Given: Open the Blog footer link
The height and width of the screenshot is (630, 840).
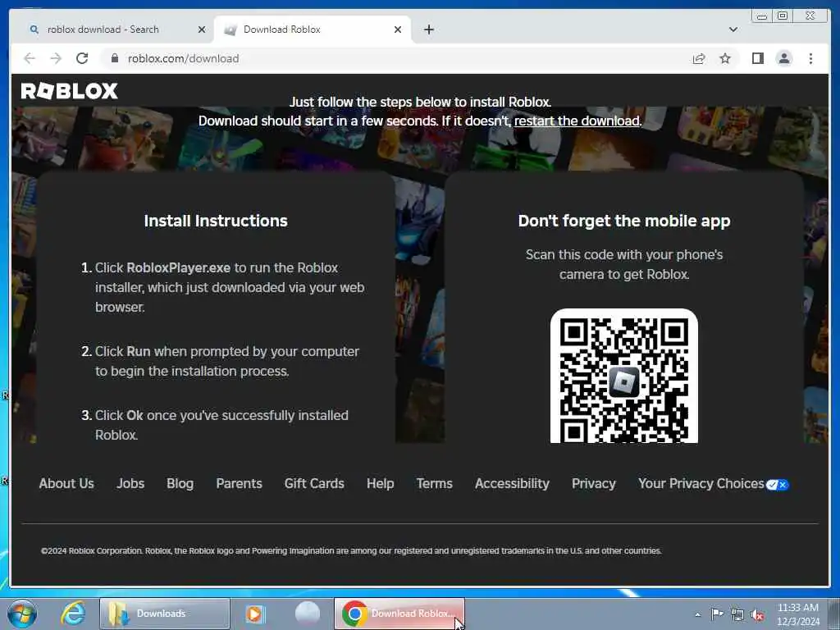Looking at the screenshot, I should [x=180, y=484].
